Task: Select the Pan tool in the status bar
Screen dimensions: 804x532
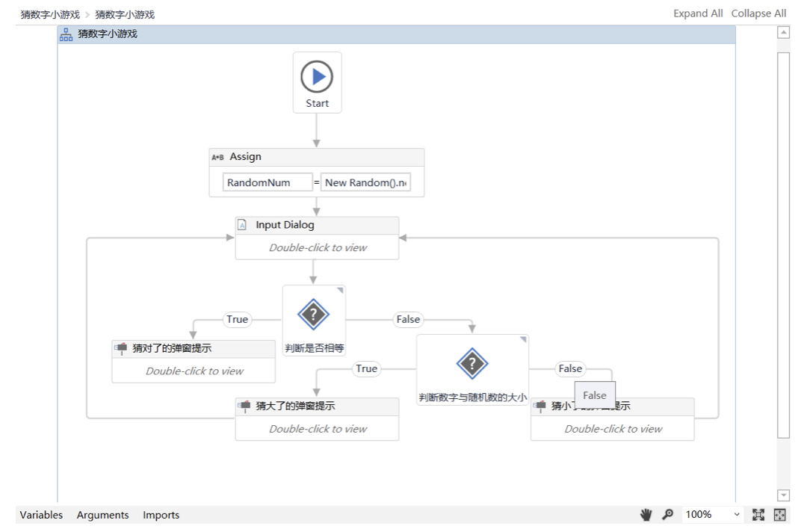Action: click(646, 515)
